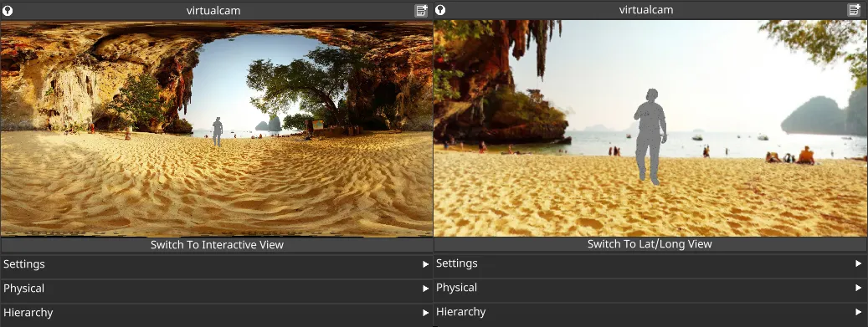The image size is (868, 327).
Task: Click the Hierarchy label in left panel
Action: click(28, 313)
